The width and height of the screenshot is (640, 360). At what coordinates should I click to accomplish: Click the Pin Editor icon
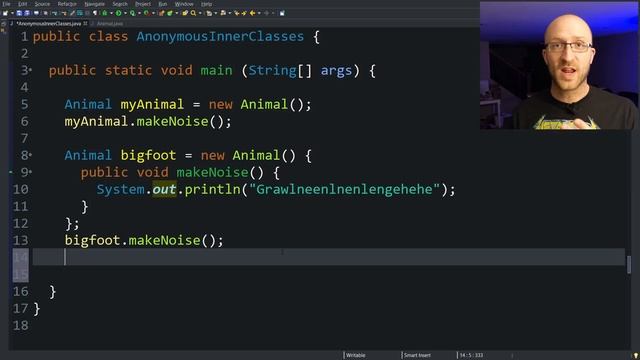click(282, 13)
